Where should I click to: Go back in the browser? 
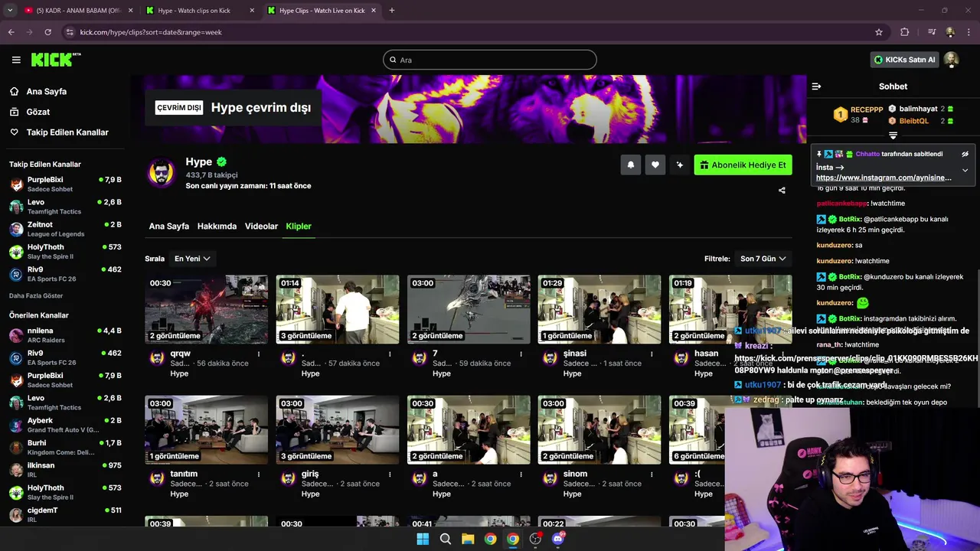click(x=11, y=32)
